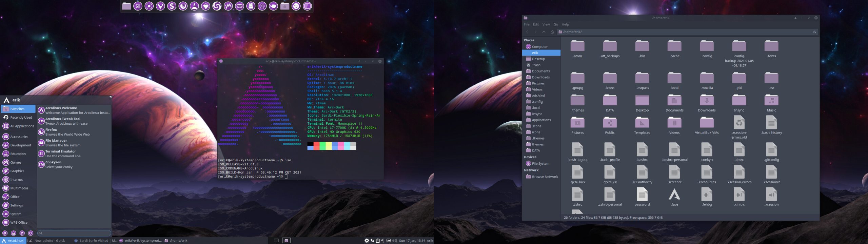Open Development category in menu
The height and width of the screenshot is (244, 868).
tap(18, 145)
